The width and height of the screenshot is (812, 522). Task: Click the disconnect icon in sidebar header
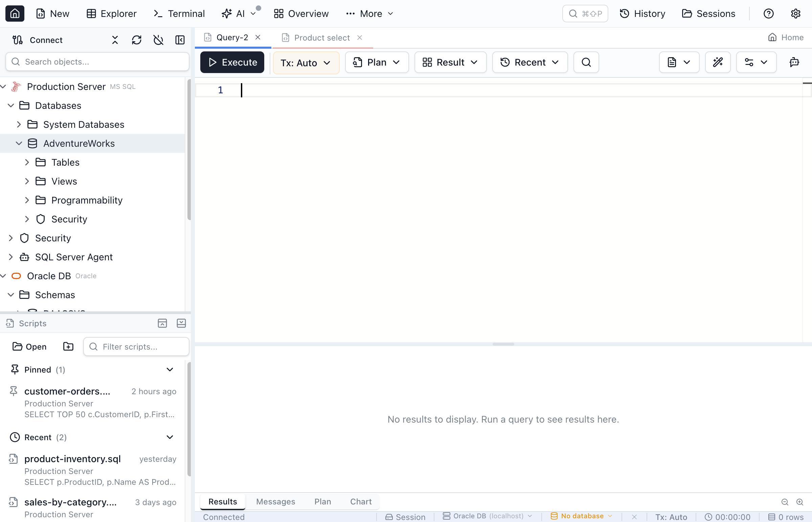coord(158,40)
